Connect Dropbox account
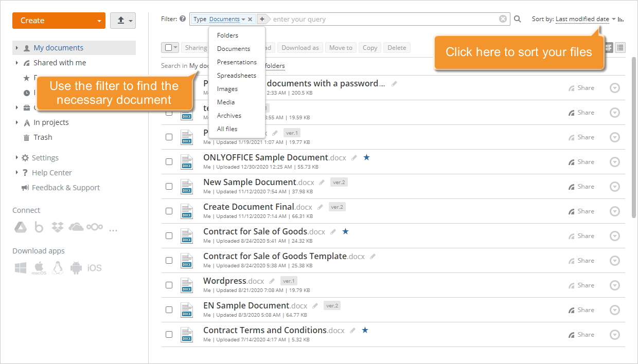Screen dimensions: 638x364 click(57, 227)
